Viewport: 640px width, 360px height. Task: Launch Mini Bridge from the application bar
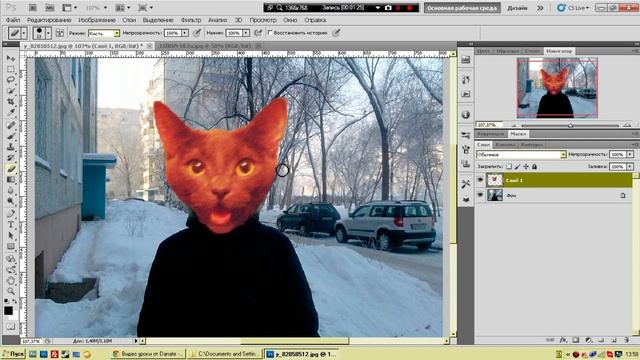click(49, 8)
